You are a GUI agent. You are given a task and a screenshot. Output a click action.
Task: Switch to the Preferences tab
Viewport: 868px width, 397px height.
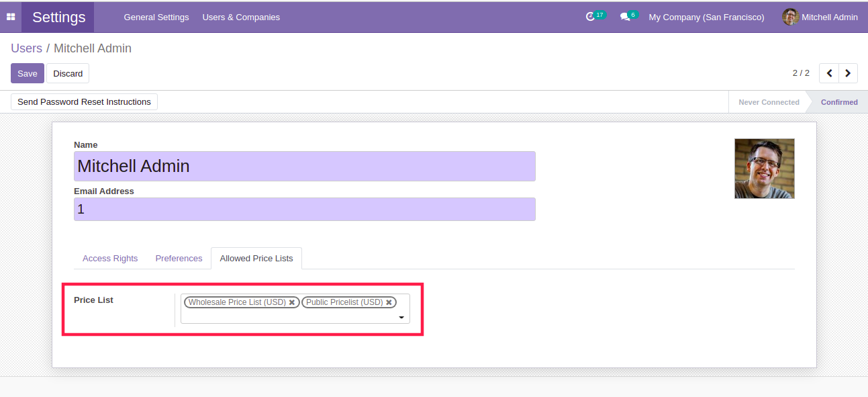coord(179,258)
